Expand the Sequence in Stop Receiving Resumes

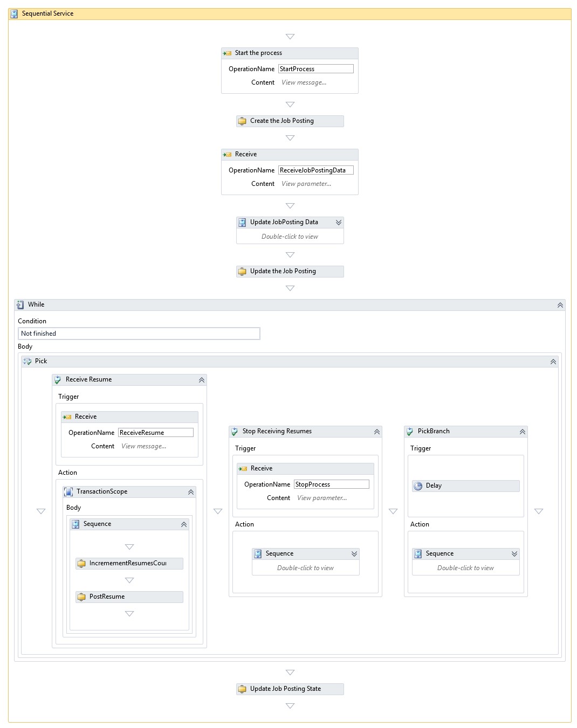pos(354,554)
